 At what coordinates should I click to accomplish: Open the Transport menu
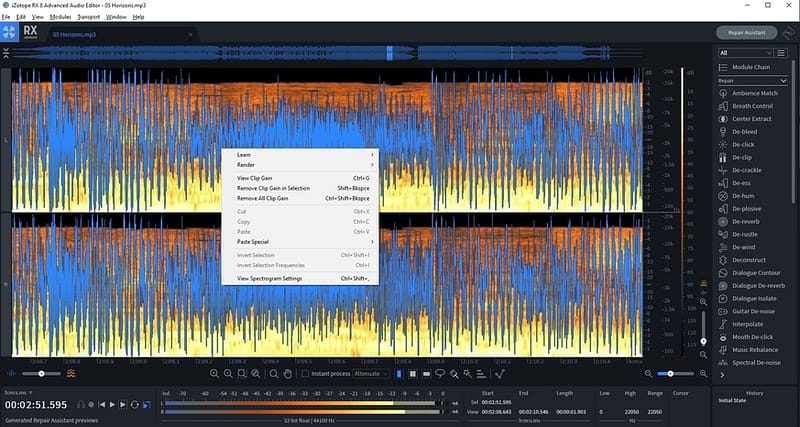point(89,17)
